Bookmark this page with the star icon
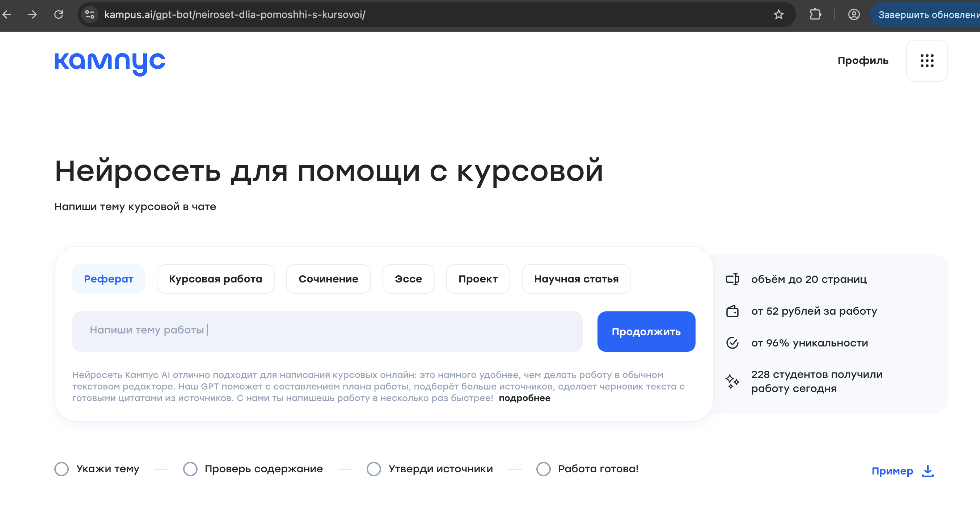The width and height of the screenshot is (980, 528). 778,14
